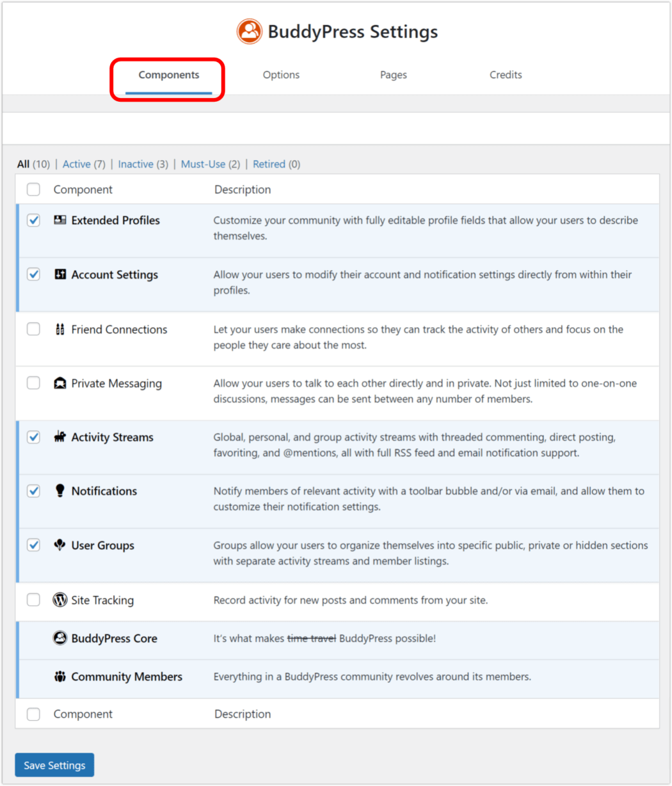
Task: Click the Save Settings button
Action: point(54,765)
